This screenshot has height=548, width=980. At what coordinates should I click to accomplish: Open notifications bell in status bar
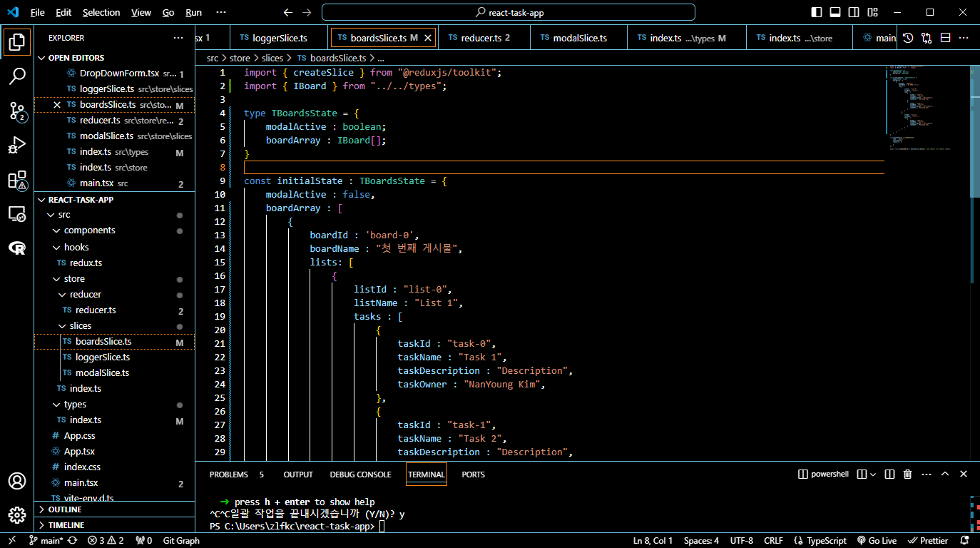point(964,541)
